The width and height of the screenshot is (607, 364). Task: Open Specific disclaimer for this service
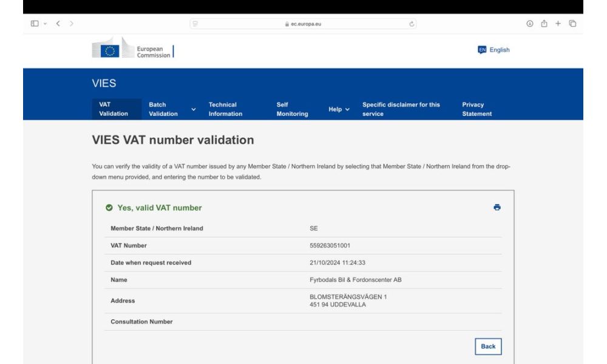[x=401, y=109]
